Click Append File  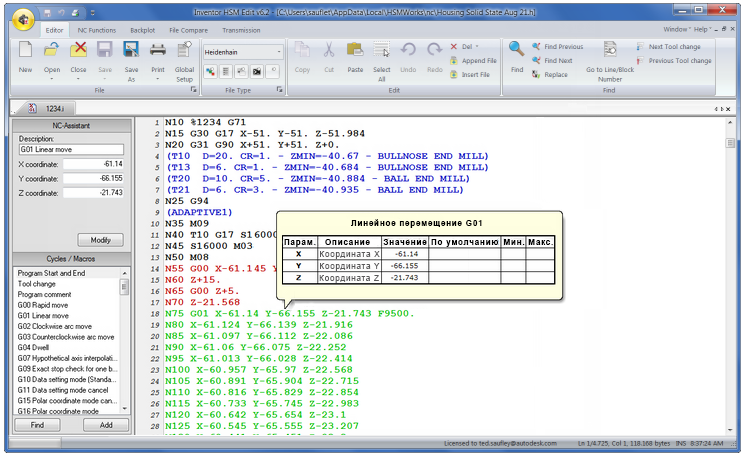473,60
